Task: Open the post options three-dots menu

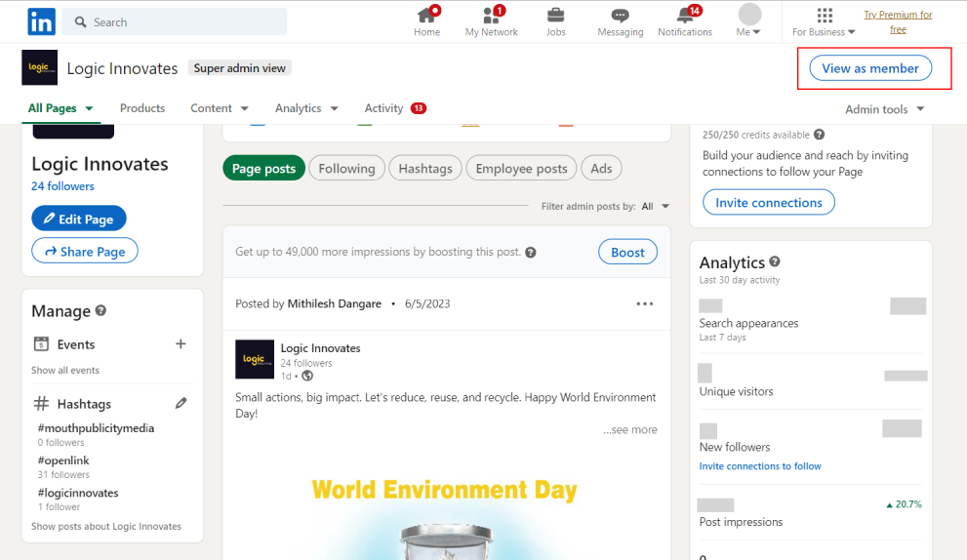Action: 644,303
